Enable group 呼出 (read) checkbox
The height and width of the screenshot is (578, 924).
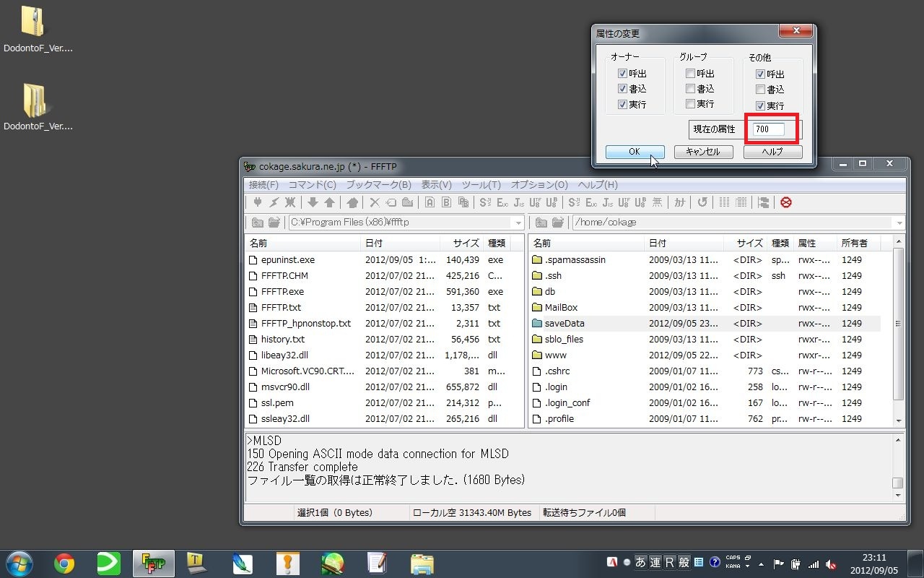coord(691,74)
